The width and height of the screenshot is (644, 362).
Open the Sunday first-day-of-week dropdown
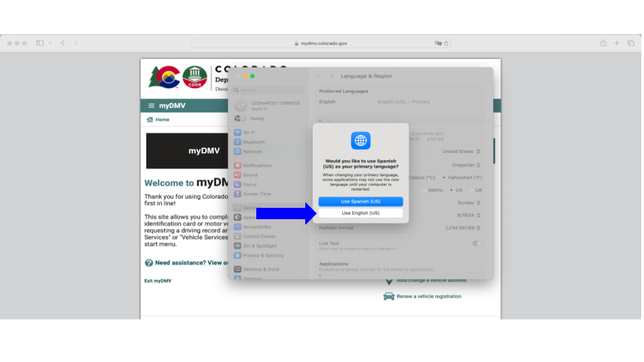pyautogui.click(x=469, y=202)
